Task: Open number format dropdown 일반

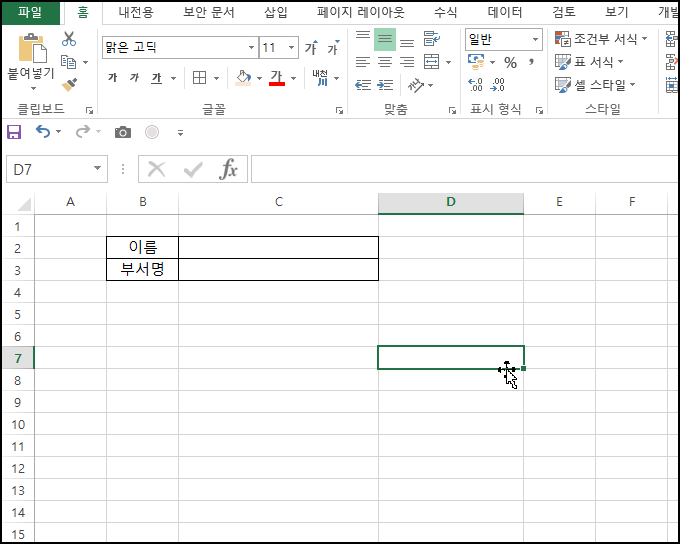Action: [x=535, y=40]
